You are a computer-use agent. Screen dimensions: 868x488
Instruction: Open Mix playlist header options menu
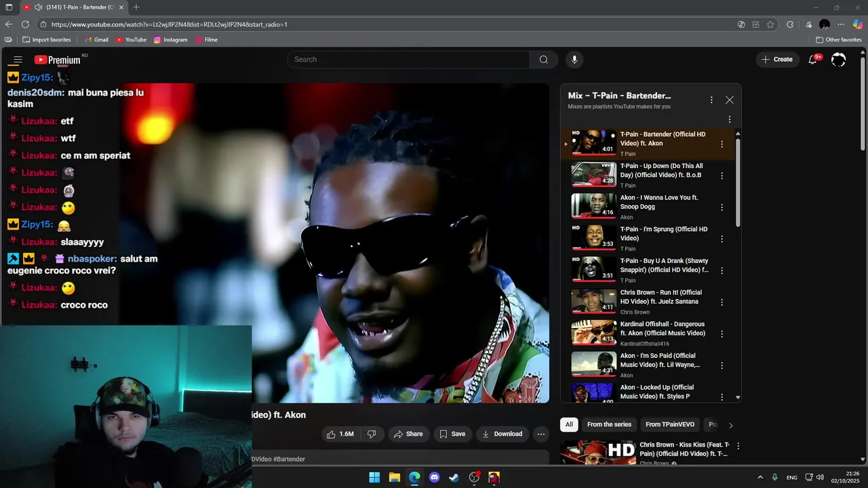(711, 100)
